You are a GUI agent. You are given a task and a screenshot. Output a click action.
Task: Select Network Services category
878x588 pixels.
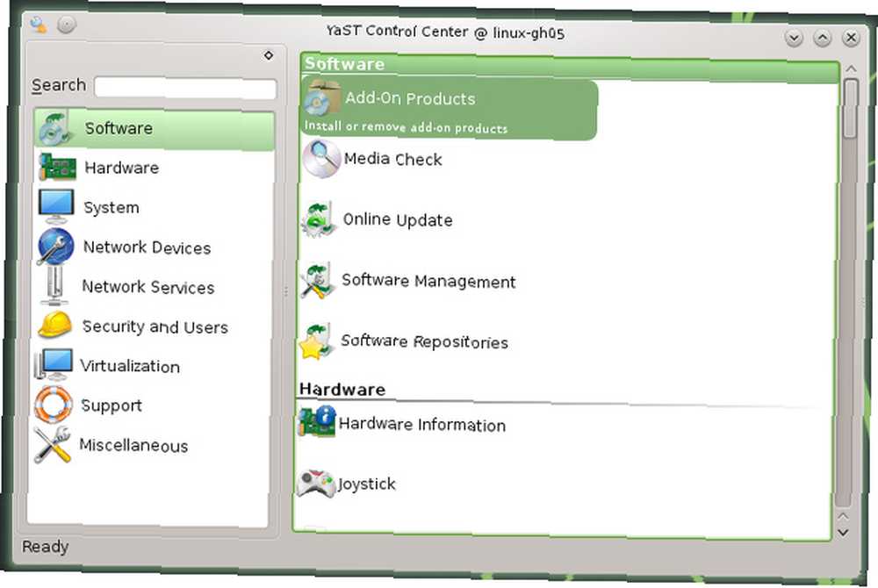click(x=148, y=287)
